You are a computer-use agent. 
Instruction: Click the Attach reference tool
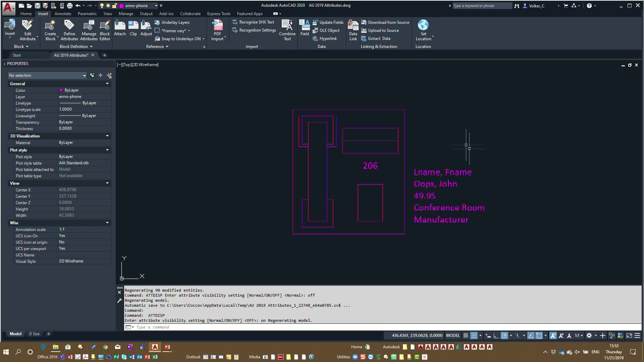pos(120,28)
